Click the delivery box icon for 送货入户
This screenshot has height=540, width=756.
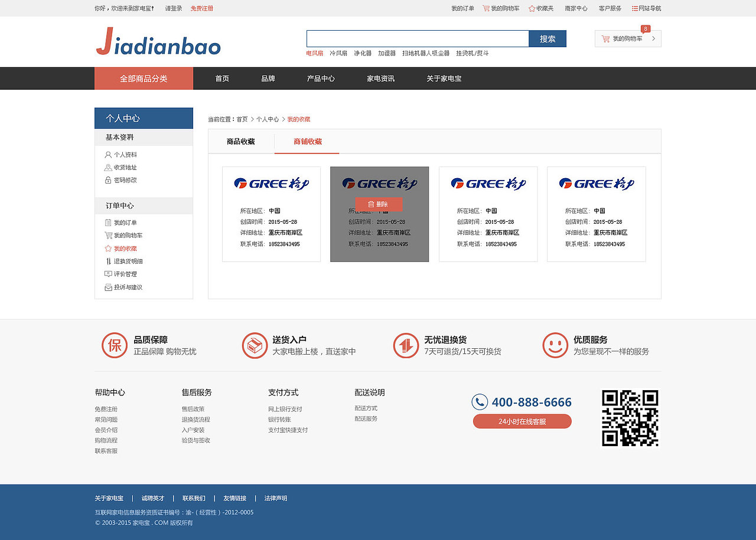tap(255, 345)
